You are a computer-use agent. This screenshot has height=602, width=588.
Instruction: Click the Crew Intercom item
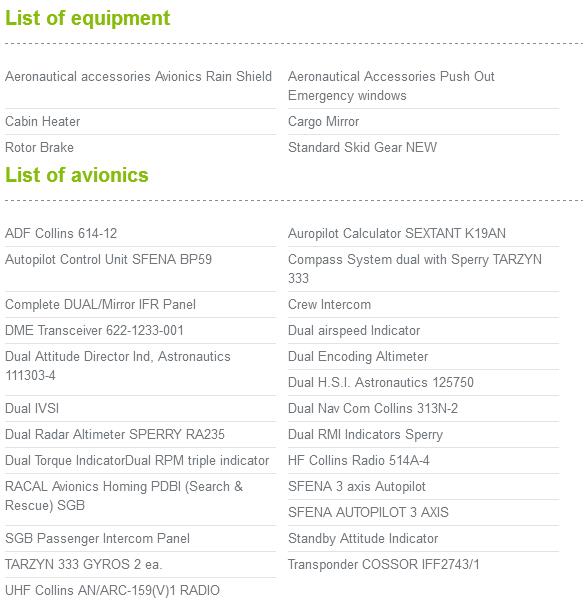point(329,304)
